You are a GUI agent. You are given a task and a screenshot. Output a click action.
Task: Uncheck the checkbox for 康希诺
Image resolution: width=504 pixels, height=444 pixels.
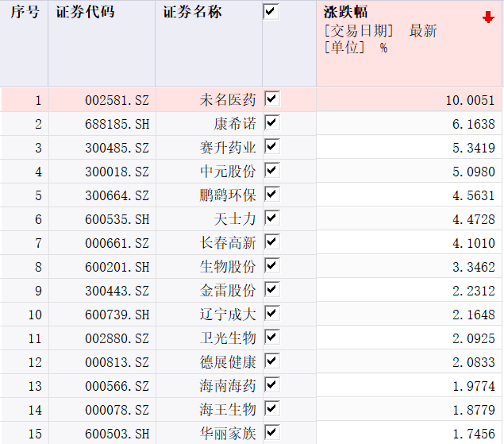[x=272, y=122]
